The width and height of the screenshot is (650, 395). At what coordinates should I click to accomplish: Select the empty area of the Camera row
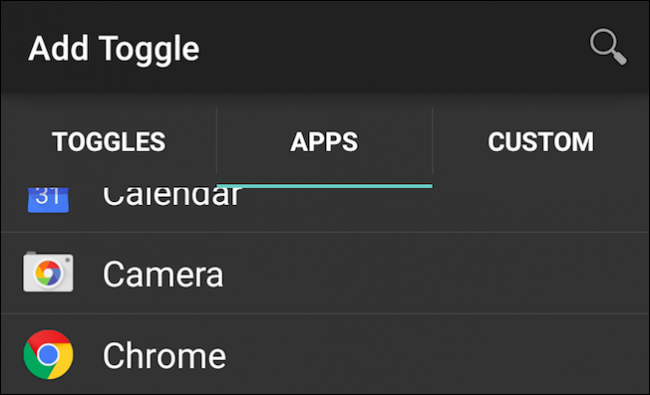click(x=435, y=273)
